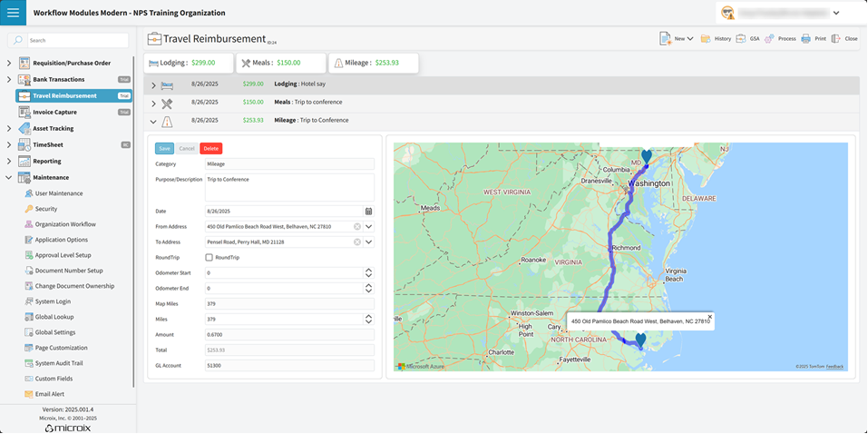
Task: Collapse the Mileage expense row
Action: [x=153, y=121]
